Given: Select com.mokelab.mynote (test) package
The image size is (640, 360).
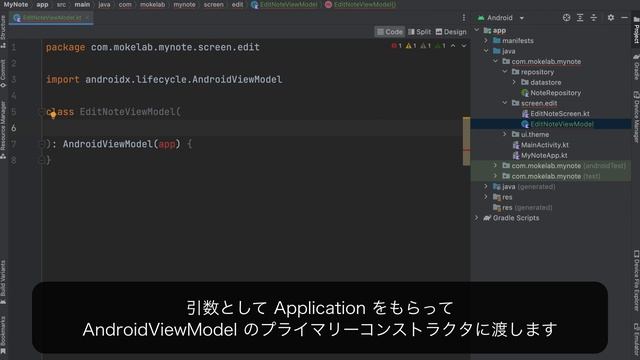Looking at the screenshot, I should coord(551,176).
